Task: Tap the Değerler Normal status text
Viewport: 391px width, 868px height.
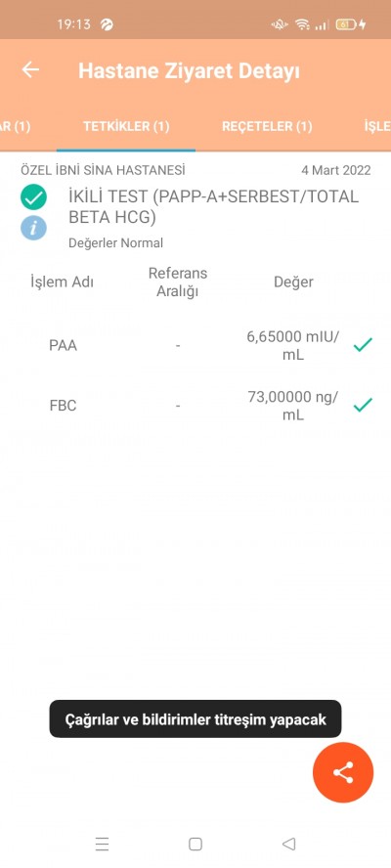Action: (x=115, y=242)
